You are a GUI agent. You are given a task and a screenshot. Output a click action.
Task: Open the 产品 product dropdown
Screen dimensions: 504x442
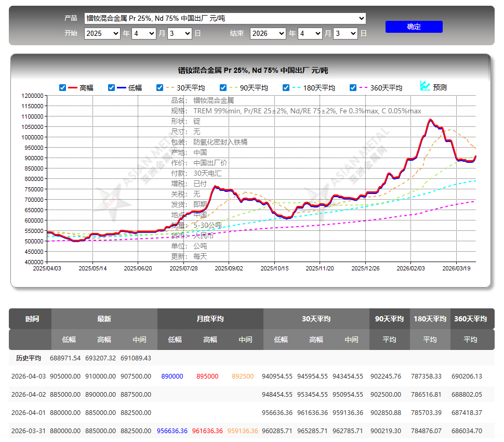pos(225,18)
